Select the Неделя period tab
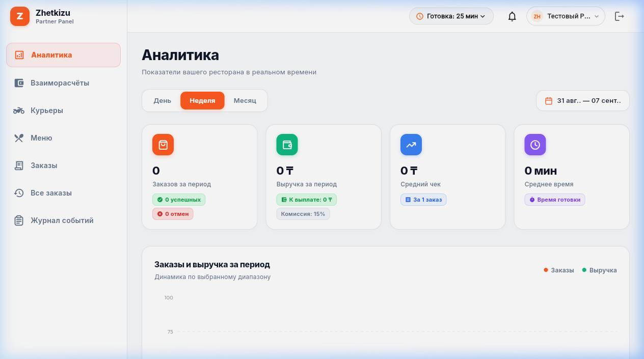The image size is (644, 359). pos(202,101)
